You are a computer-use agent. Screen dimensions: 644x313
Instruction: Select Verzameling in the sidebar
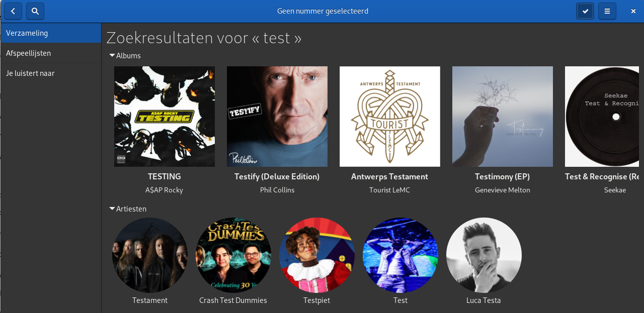[51, 33]
